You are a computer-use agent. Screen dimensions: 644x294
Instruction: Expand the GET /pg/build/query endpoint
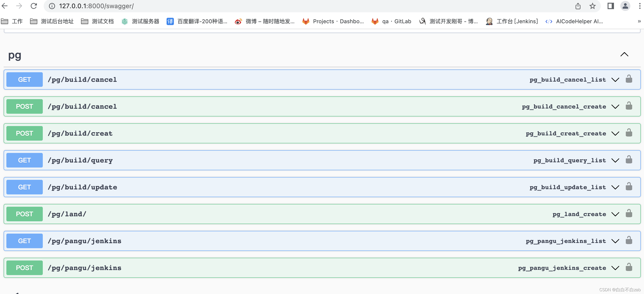[x=615, y=160]
